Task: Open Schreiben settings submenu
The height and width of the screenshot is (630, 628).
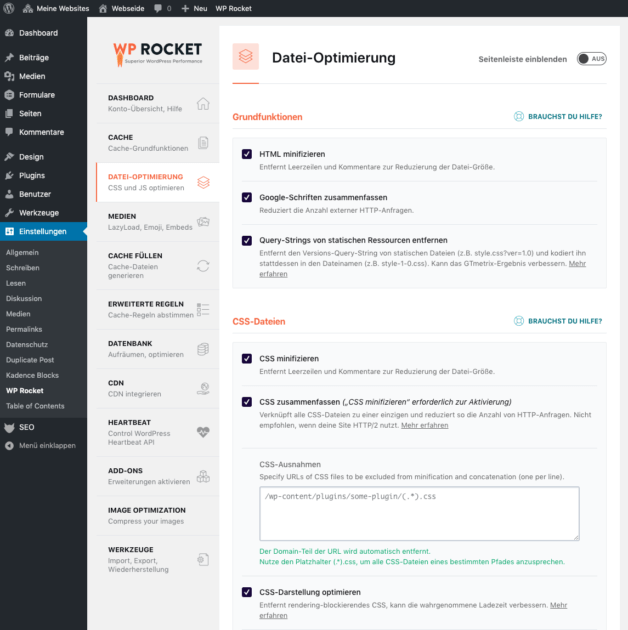Action: (23, 268)
